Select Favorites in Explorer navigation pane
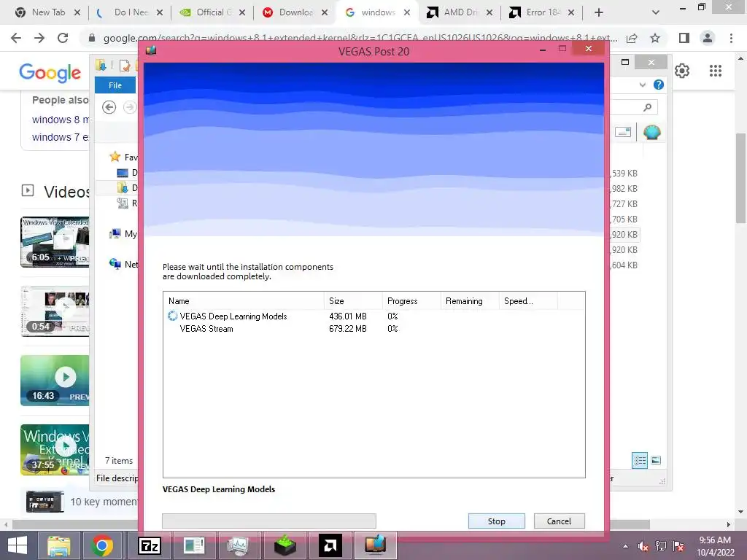The height and width of the screenshot is (560, 747). 124,157
